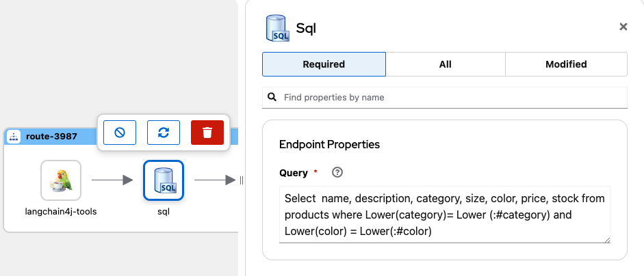Image resolution: width=644 pixels, height=276 pixels.
Task: Click inside the Query text area
Action: pyautogui.click(x=445, y=215)
